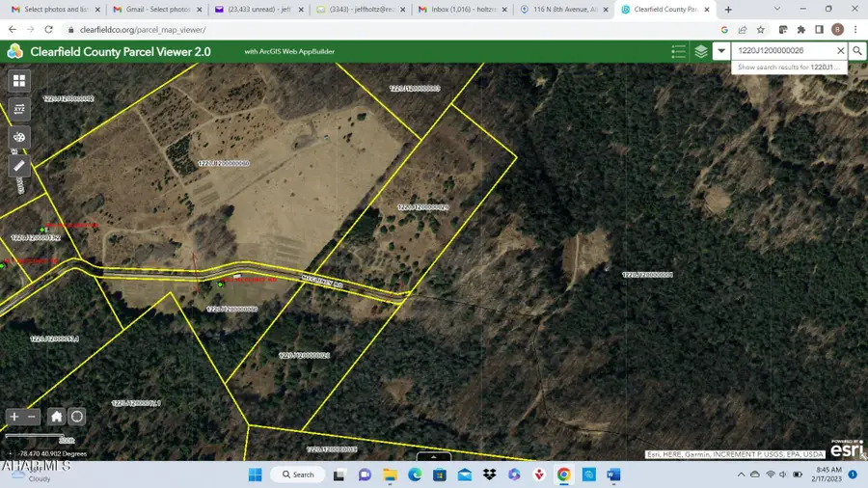Toggle the My Location button

77,417
